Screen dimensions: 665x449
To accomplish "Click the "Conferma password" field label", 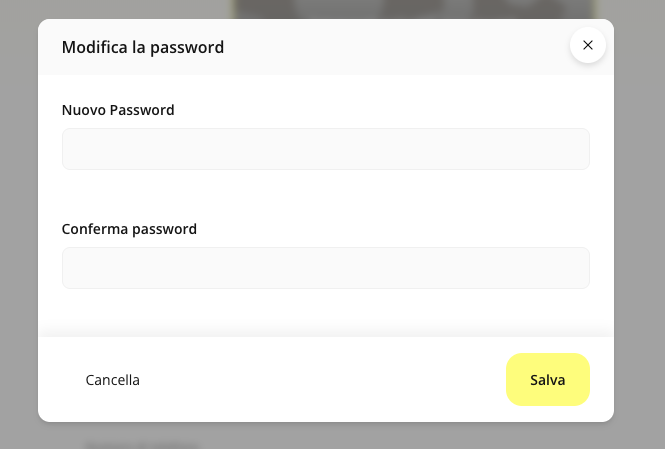I will 129,229.
